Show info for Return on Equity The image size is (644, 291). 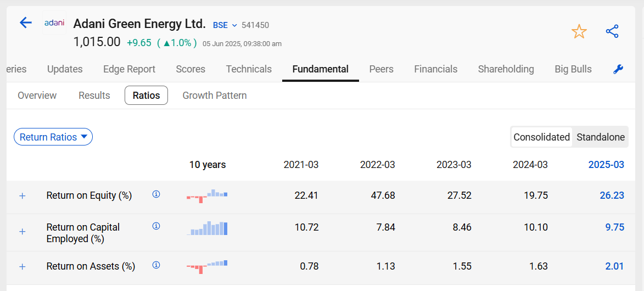coord(156,194)
